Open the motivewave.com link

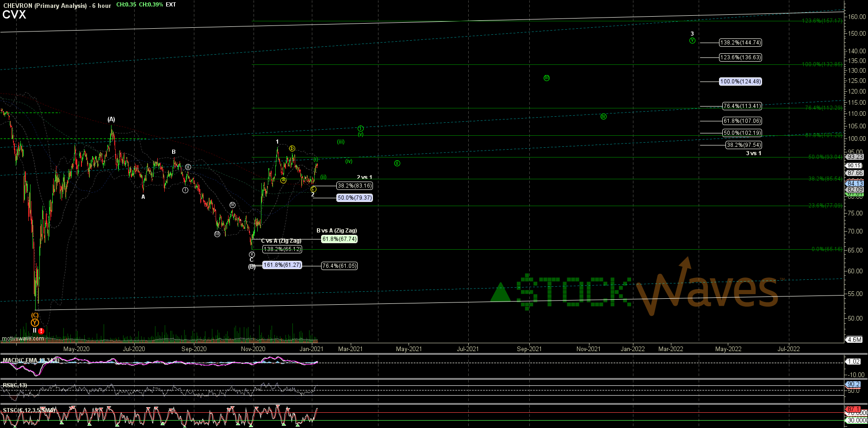(x=23, y=339)
